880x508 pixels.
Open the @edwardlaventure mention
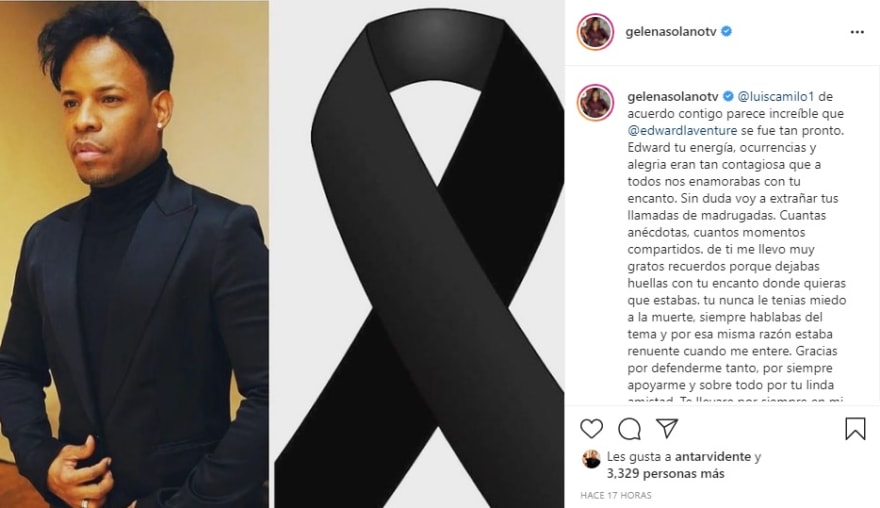click(x=682, y=130)
